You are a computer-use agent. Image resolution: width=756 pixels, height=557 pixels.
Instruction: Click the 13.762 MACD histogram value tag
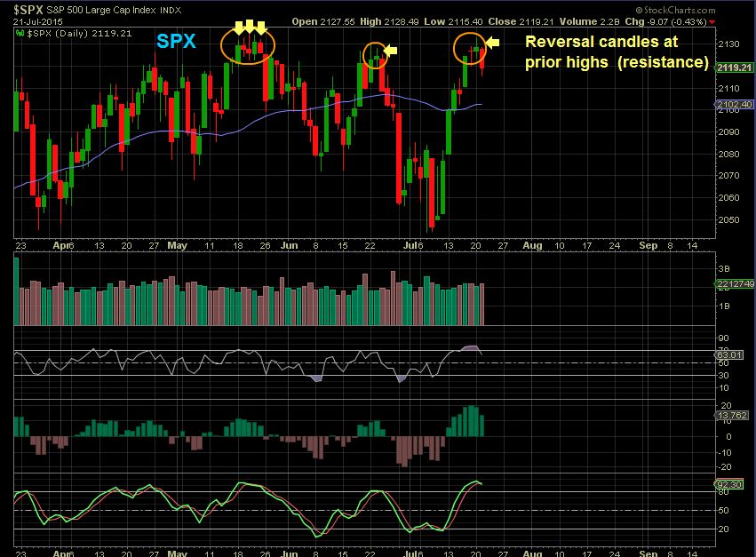click(x=731, y=415)
